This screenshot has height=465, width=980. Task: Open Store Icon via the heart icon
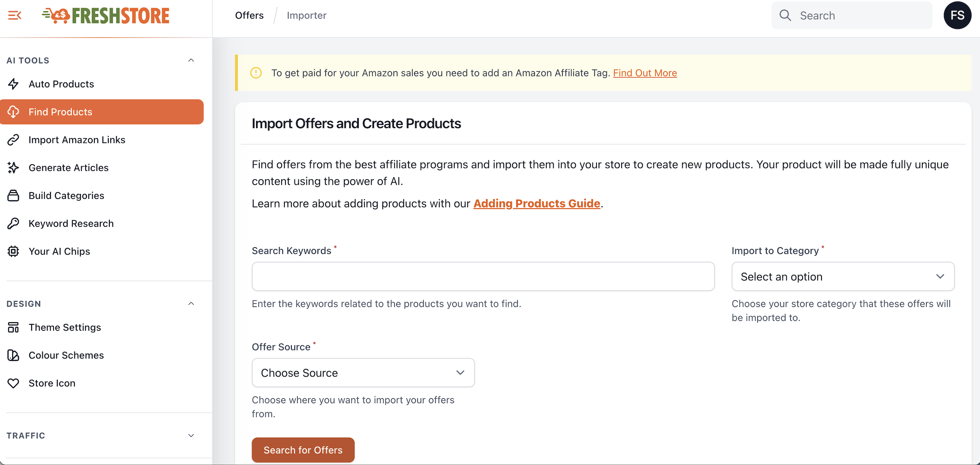tap(13, 383)
